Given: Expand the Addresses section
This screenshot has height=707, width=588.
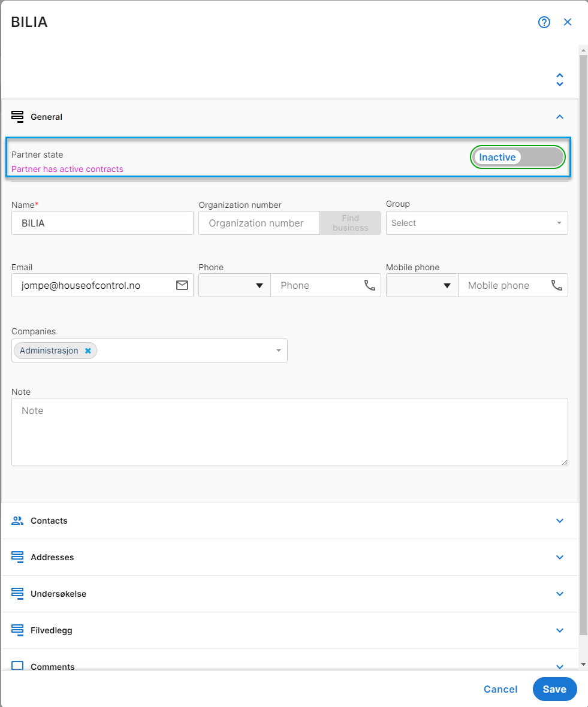Looking at the screenshot, I should 560,557.
